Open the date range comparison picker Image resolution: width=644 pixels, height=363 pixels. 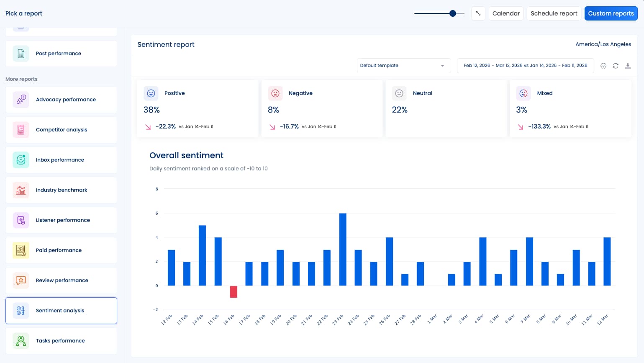pyautogui.click(x=525, y=66)
